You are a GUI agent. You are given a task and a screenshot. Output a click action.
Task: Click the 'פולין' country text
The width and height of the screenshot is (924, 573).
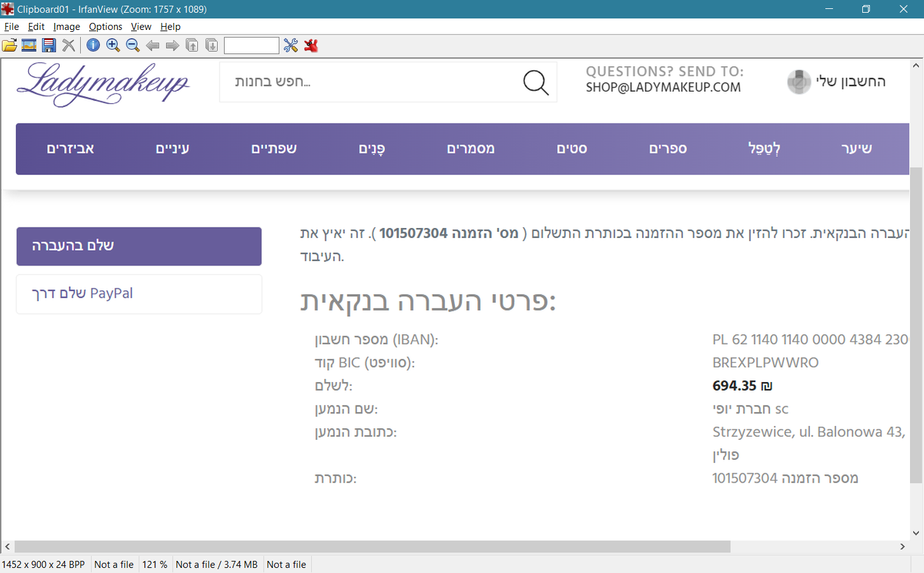(x=725, y=455)
